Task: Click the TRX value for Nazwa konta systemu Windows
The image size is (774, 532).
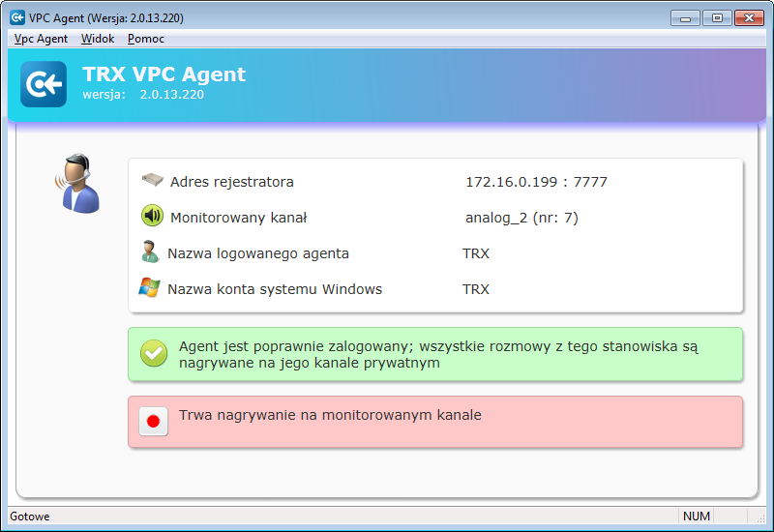Action: 476,288
